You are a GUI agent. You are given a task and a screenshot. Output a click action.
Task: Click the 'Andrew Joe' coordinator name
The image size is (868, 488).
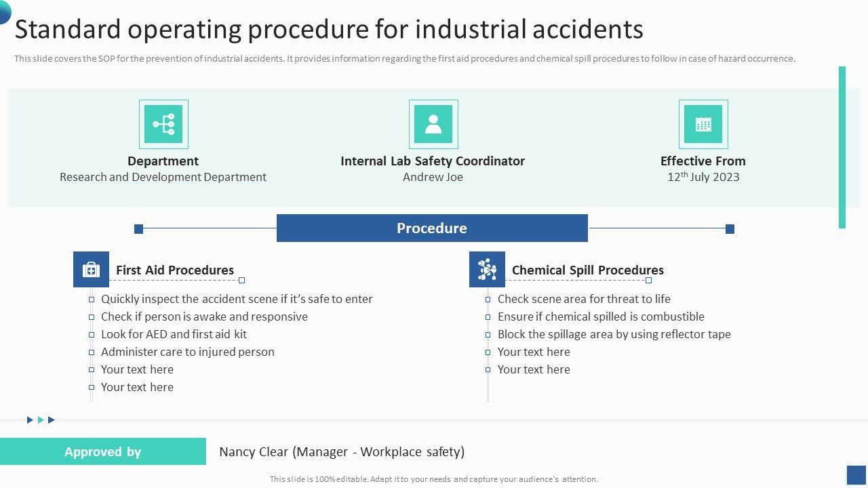pyautogui.click(x=433, y=177)
